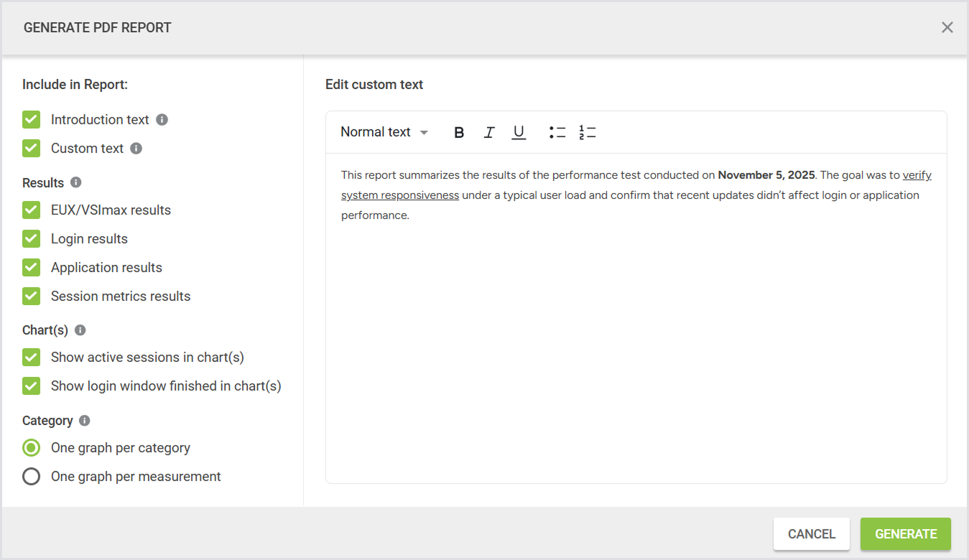Click info icon next to Introduction text
Screen dimensions: 969x560
pyautogui.click(x=162, y=120)
